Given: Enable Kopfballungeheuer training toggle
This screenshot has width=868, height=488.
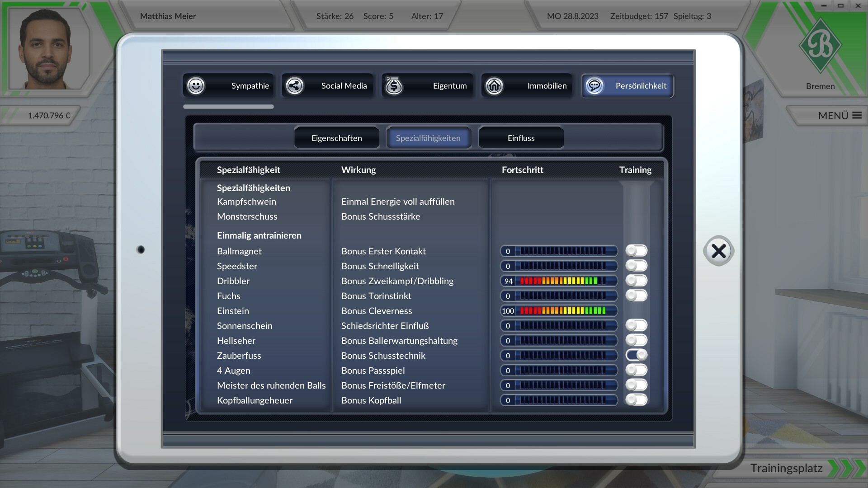Looking at the screenshot, I should pos(637,400).
